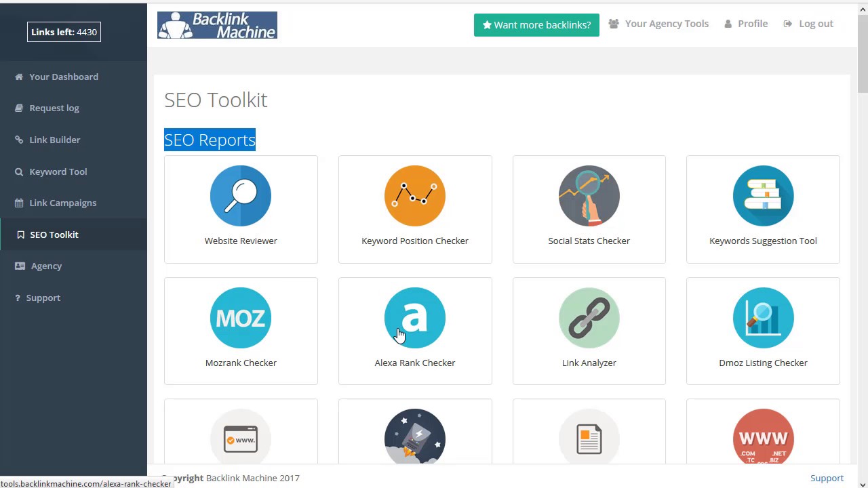Click the MOZ Mozrank Checker icon
The height and width of the screenshot is (488, 868).
pyautogui.click(x=241, y=318)
